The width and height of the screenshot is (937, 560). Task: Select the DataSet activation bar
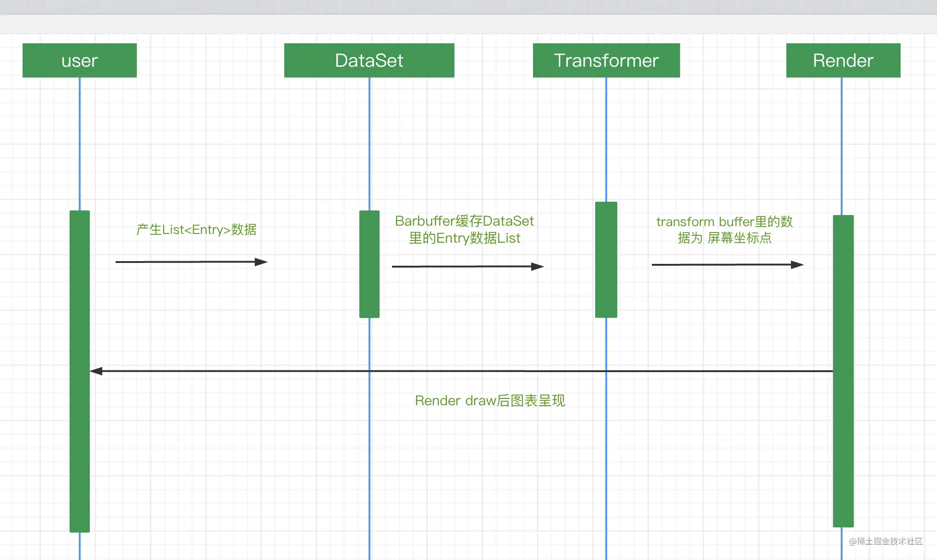click(x=369, y=264)
